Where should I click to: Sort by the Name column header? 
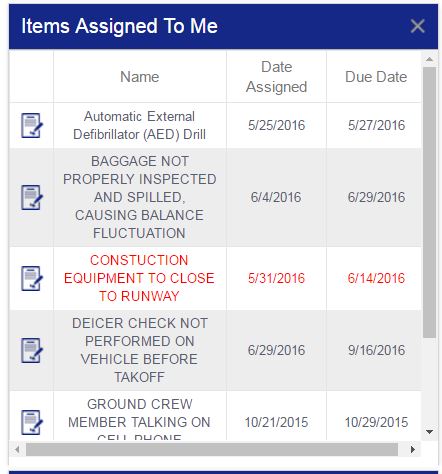coord(140,77)
